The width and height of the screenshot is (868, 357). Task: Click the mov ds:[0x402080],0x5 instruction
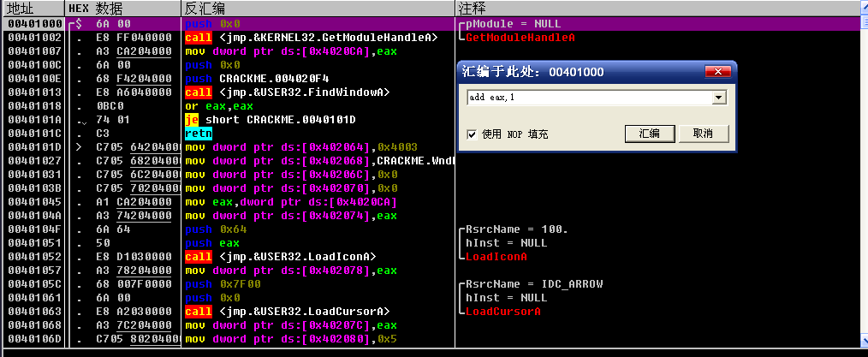(291, 339)
